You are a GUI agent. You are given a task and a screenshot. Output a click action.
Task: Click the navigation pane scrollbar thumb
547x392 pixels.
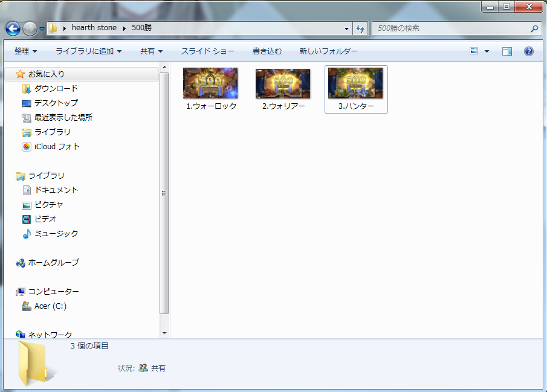pos(164,193)
